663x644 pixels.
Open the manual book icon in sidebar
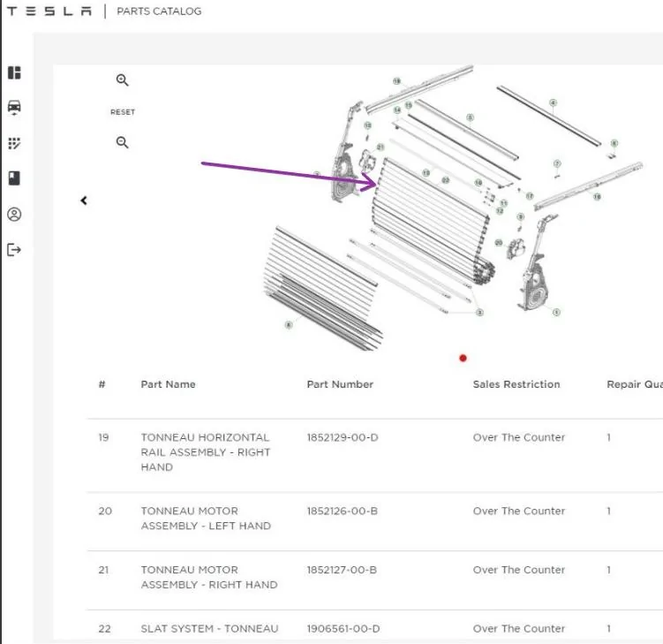pos(14,178)
